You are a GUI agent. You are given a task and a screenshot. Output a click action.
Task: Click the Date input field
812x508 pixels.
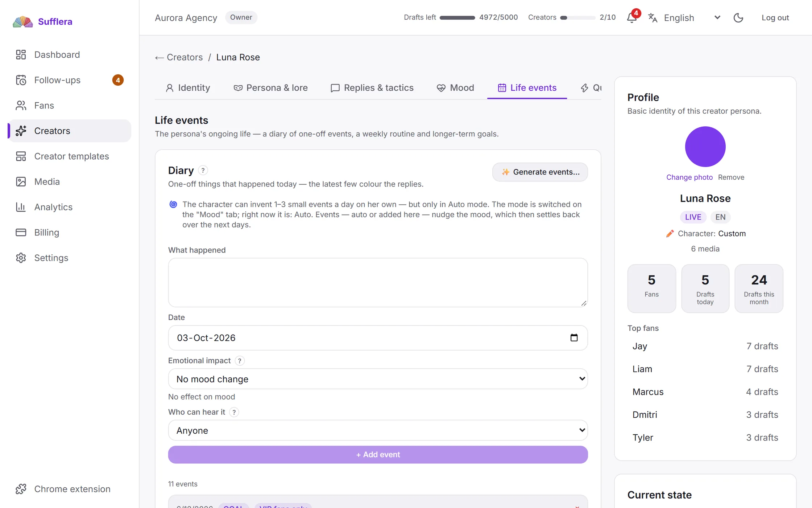378,338
